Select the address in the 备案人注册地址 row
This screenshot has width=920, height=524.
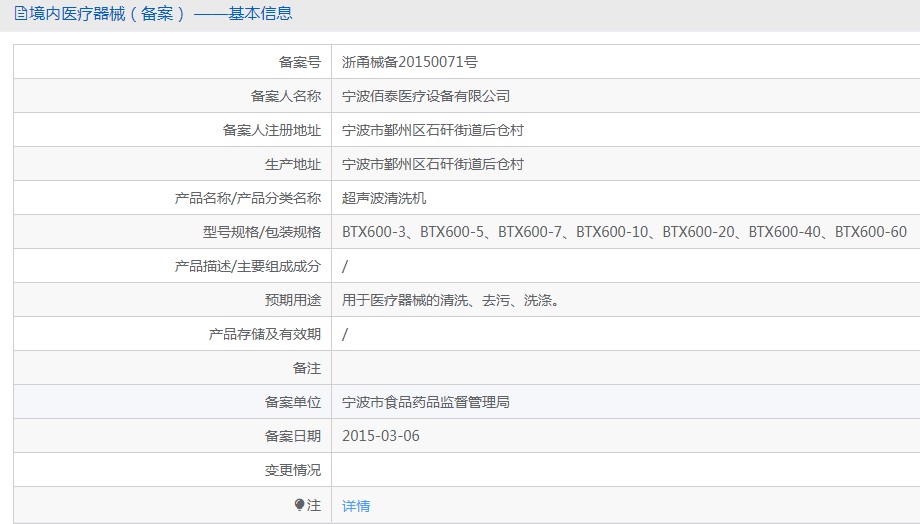(x=432, y=130)
